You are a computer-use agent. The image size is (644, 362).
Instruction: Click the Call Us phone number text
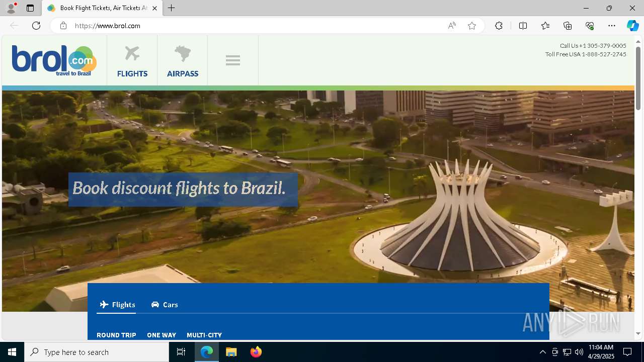pos(593,46)
